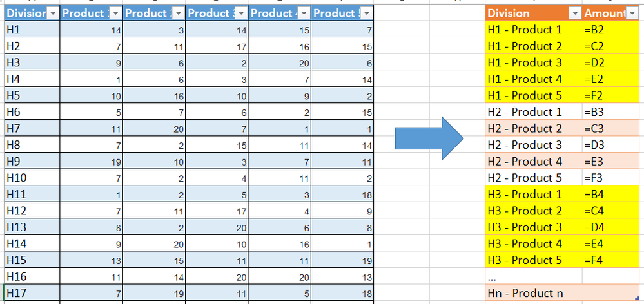Viewport: 644px width, 304px height.
Task: Select the cell showing formula =F4
Action: [610, 260]
